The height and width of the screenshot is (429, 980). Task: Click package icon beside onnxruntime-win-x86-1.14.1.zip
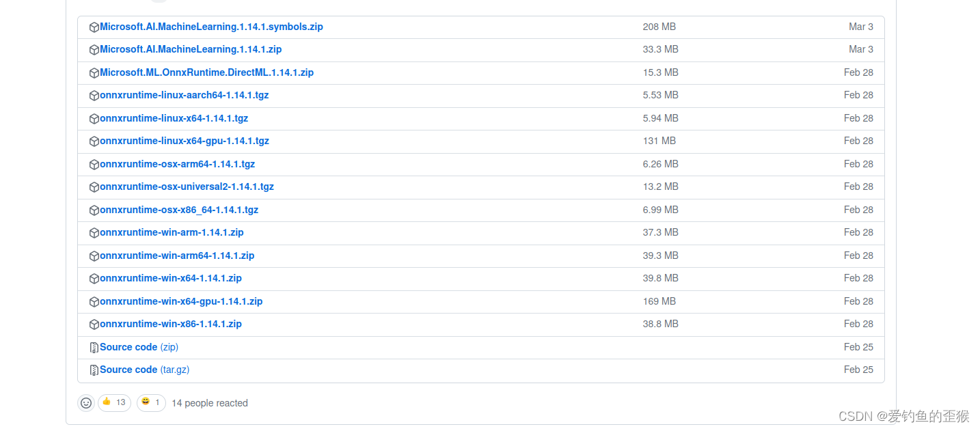pyautogui.click(x=94, y=324)
